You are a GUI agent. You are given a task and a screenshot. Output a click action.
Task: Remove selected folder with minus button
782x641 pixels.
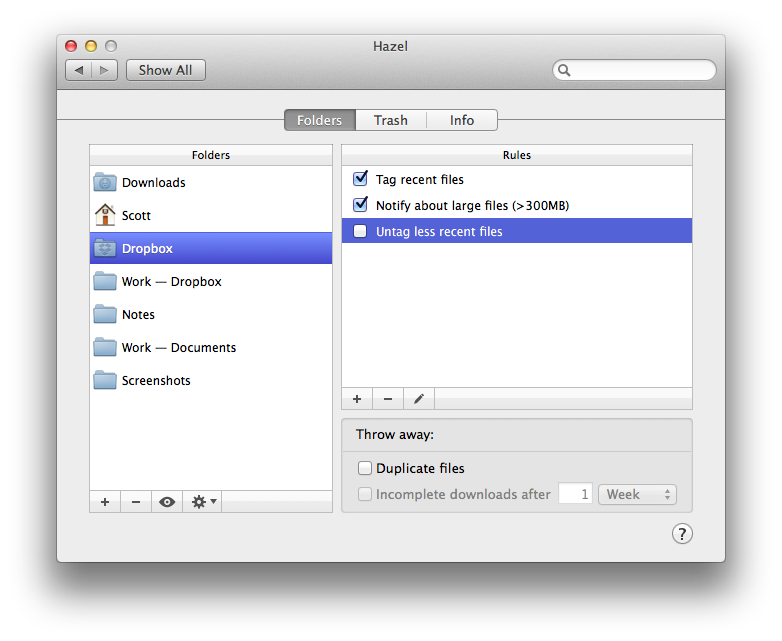coord(136,502)
